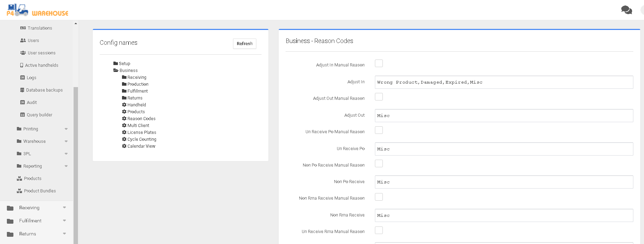Open the chat messages icon
This screenshot has width=644, height=244.
[626, 10]
